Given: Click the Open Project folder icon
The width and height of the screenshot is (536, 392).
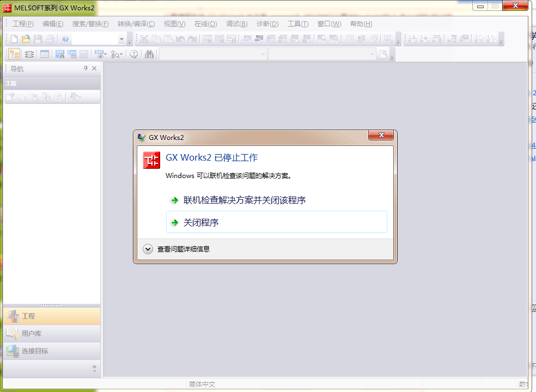Looking at the screenshot, I should pyautogui.click(x=26, y=39).
